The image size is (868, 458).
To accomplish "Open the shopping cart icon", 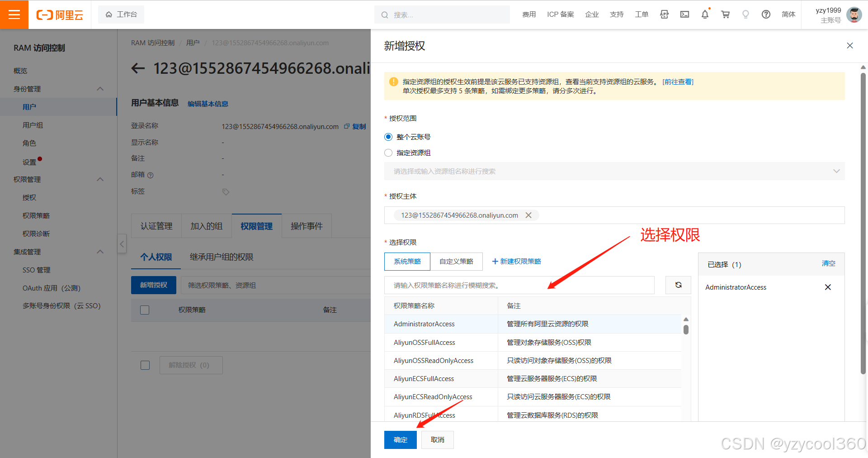I will tap(725, 14).
